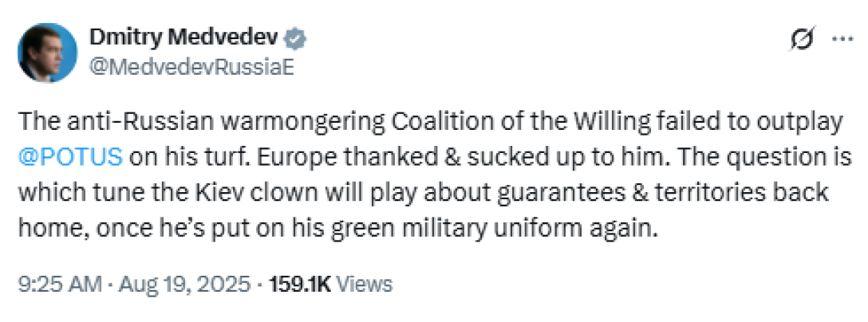Follow the @POTUS mention link
Image resolution: width=868 pixels, height=322 pixels.
click(x=69, y=155)
